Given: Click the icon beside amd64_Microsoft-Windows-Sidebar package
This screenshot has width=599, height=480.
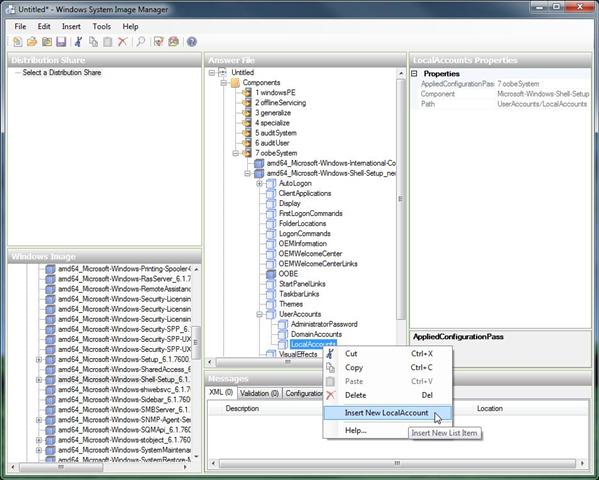Looking at the screenshot, I should click(50, 399).
